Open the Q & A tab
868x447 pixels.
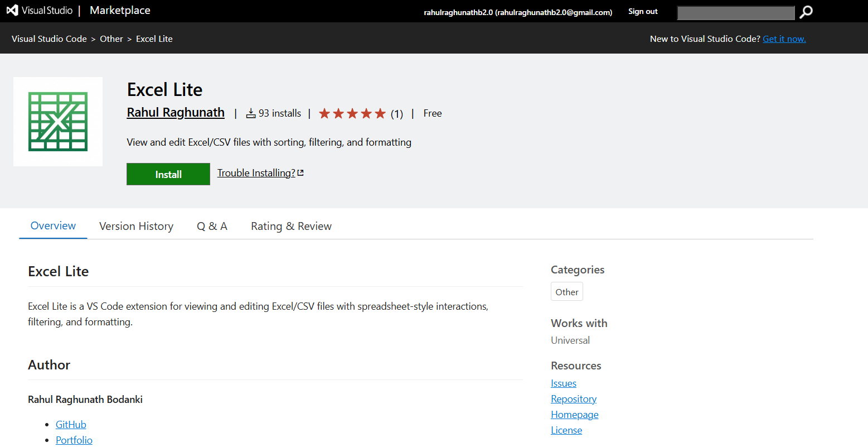coord(212,226)
